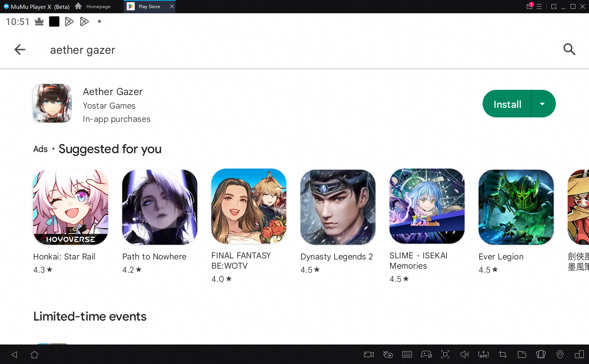The width and height of the screenshot is (589, 364).
Task: Tap the Android back triangle button
Action: click(14, 354)
